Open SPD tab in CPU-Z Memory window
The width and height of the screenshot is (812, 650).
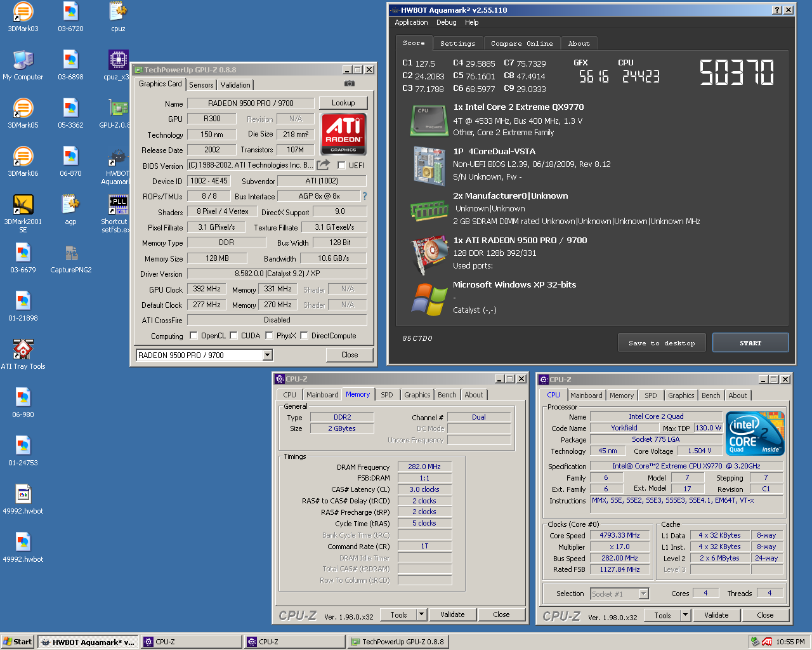click(x=387, y=395)
